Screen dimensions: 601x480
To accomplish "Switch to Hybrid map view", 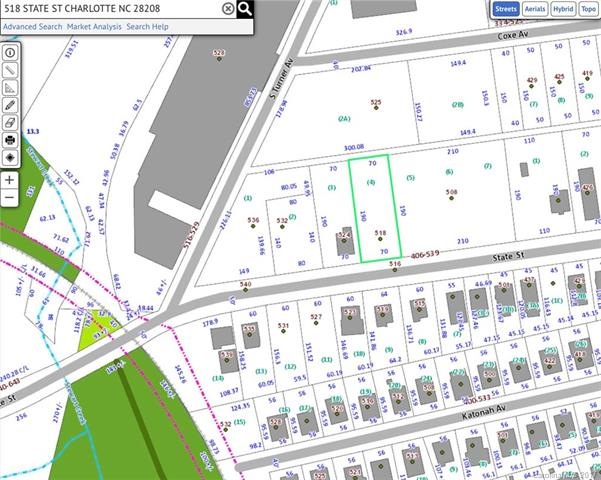I will [x=563, y=9].
